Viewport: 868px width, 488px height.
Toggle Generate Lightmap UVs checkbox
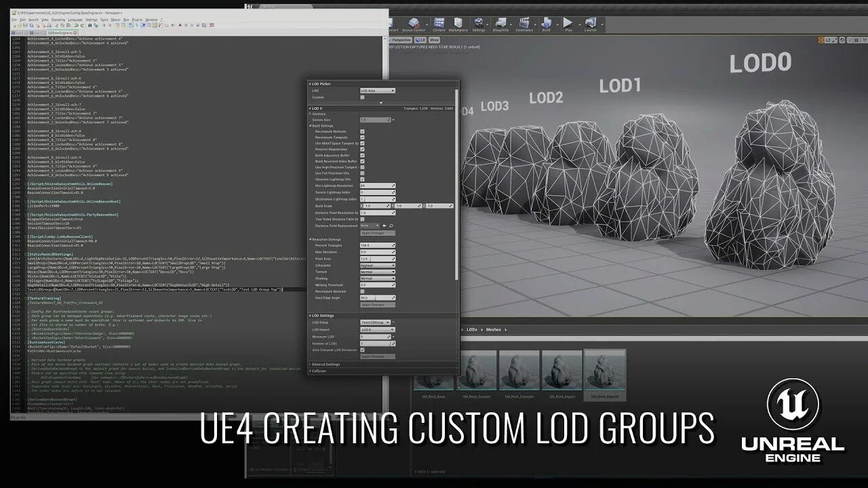[362, 179]
